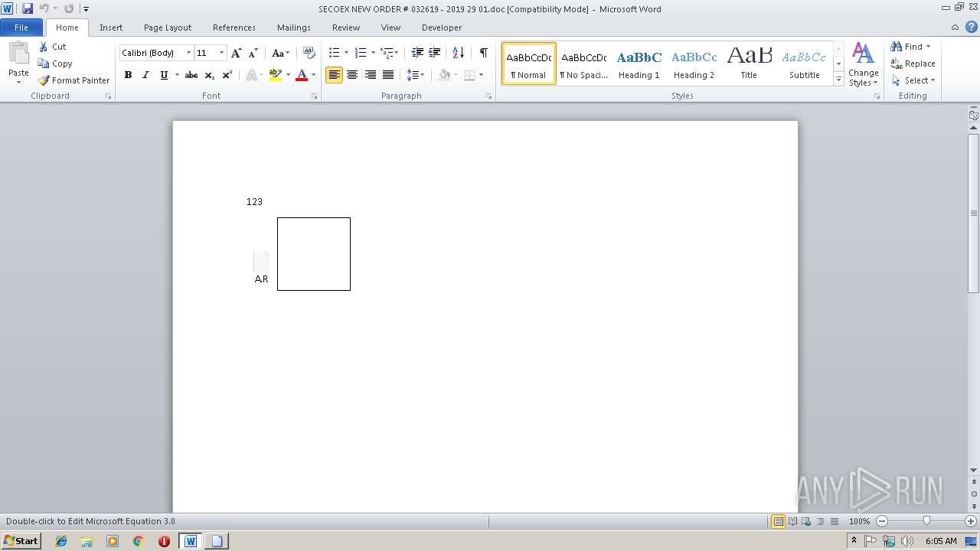Toggle Subscript formatting
Image resolution: width=980 pixels, height=551 pixels.
click(209, 75)
